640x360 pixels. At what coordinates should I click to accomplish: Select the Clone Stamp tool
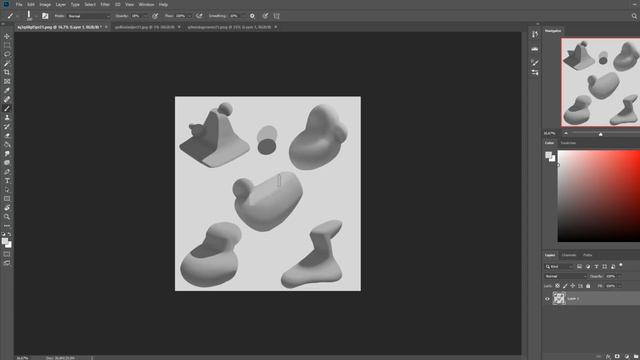click(7, 118)
